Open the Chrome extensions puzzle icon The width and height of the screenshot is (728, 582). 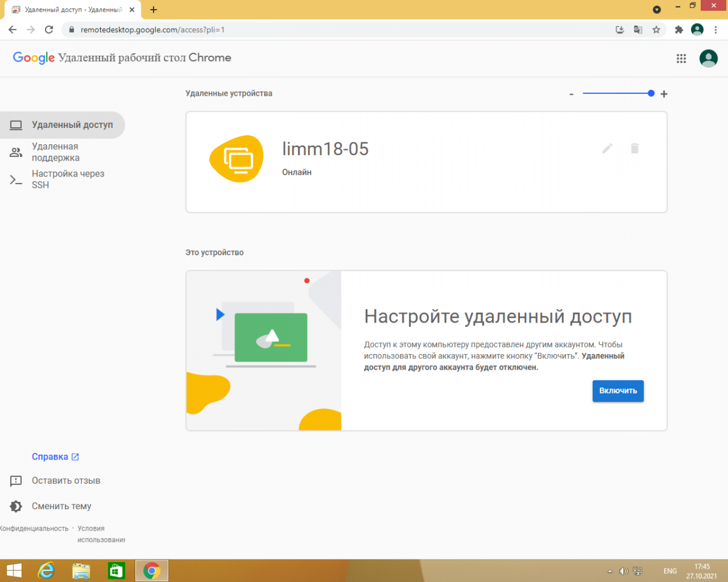tap(679, 29)
